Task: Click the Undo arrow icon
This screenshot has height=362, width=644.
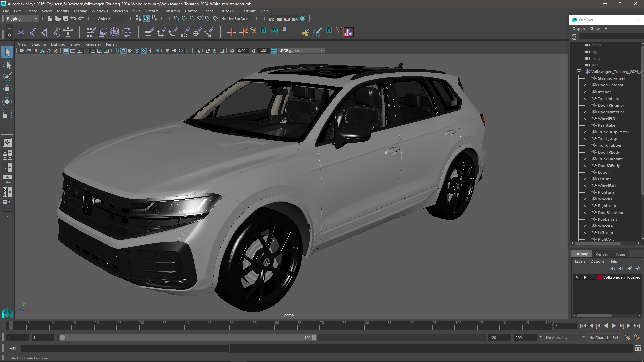Action: pyautogui.click(x=73, y=19)
